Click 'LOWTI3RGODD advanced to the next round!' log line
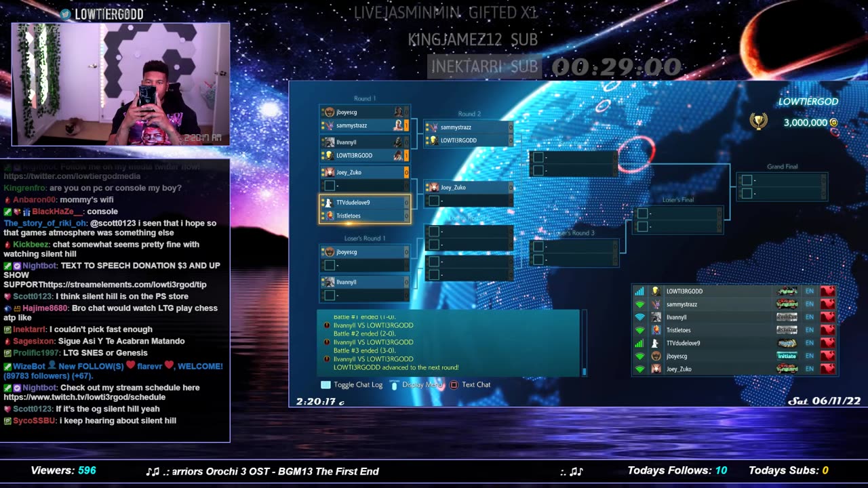 click(396, 367)
